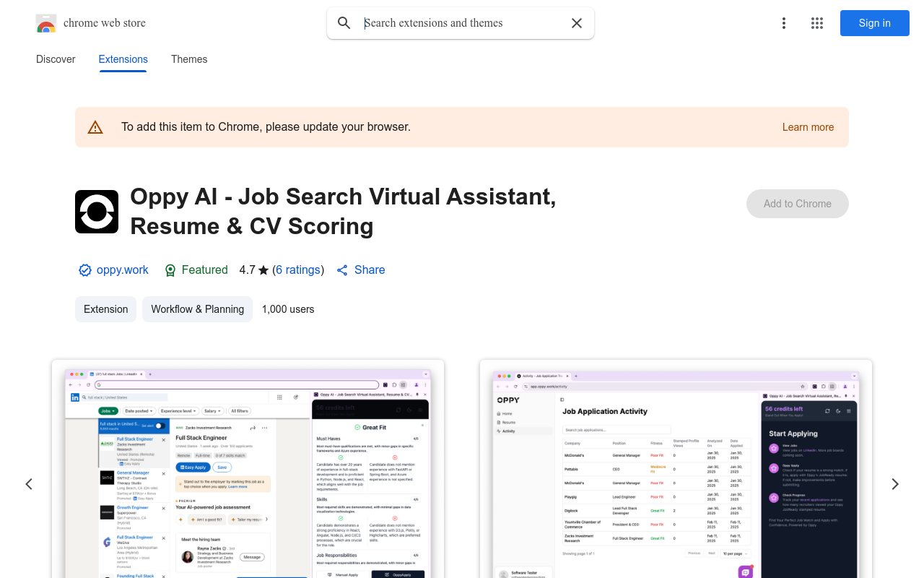Screen dimensions: 924x578
Task: Focus the Search extensions and themes field
Action: click(x=462, y=23)
